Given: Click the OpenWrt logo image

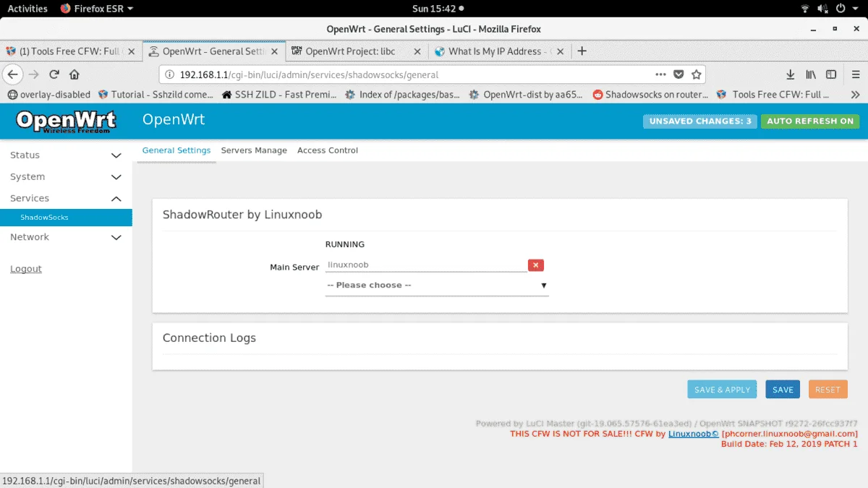Looking at the screenshot, I should click(66, 121).
